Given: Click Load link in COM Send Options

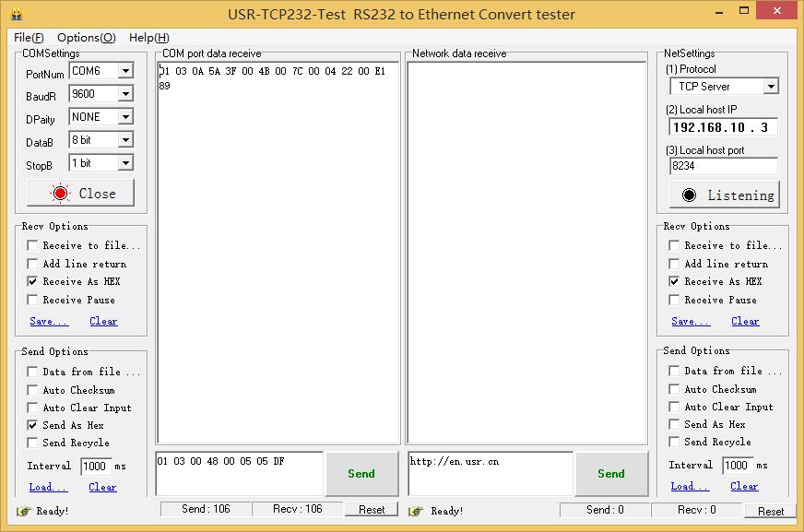Looking at the screenshot, I should (48, 487).
